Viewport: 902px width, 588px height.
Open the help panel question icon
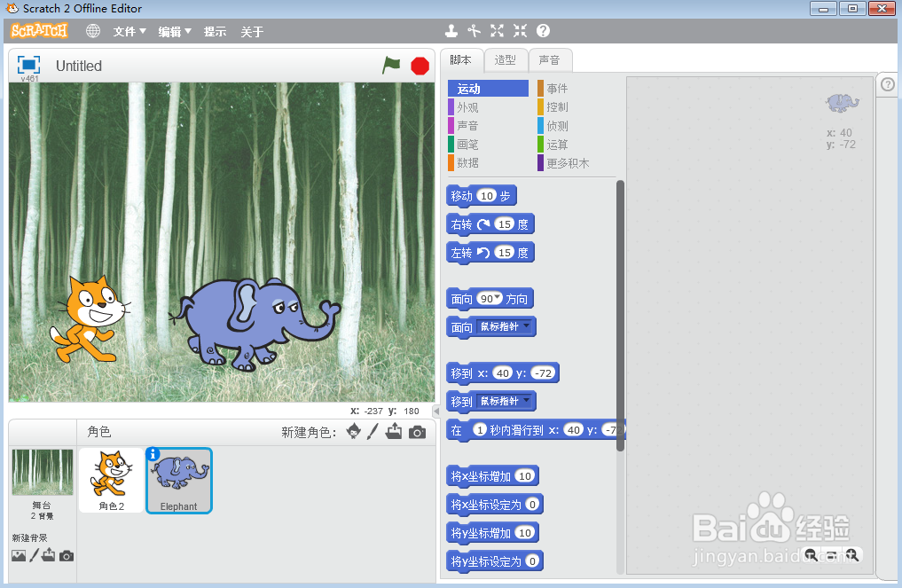[888, 84]
